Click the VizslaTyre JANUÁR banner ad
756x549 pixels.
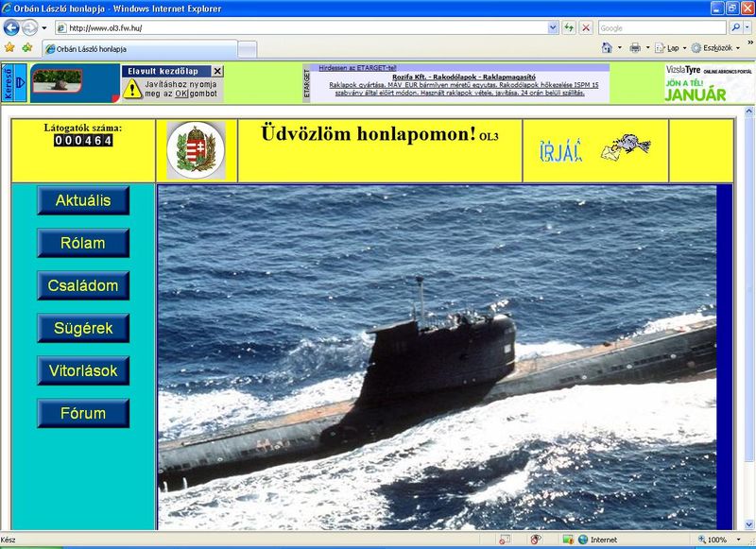point(709,82)
